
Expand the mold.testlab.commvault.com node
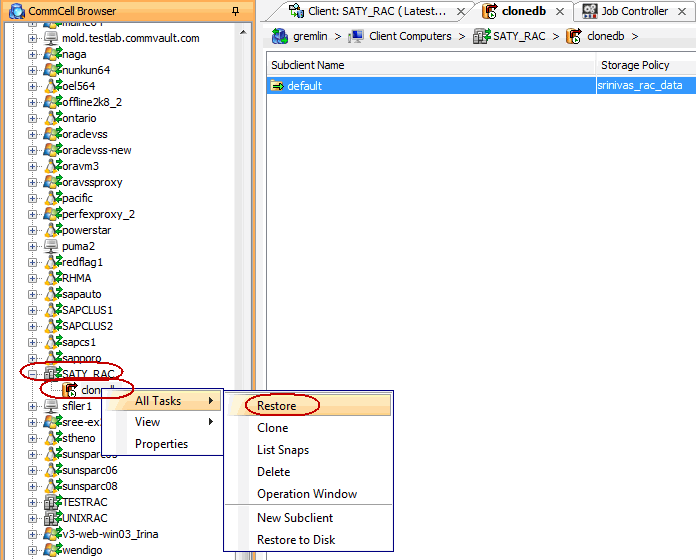point(32,39)
